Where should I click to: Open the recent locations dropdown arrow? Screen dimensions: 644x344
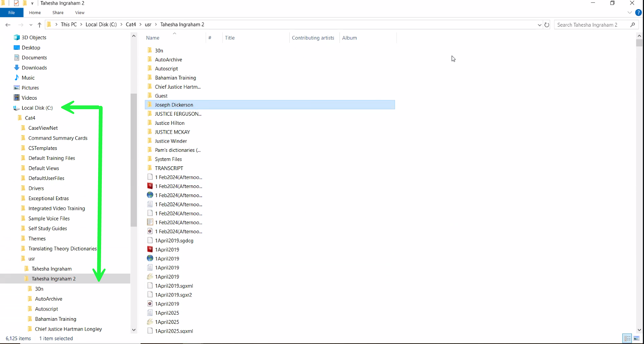point(31,25)
